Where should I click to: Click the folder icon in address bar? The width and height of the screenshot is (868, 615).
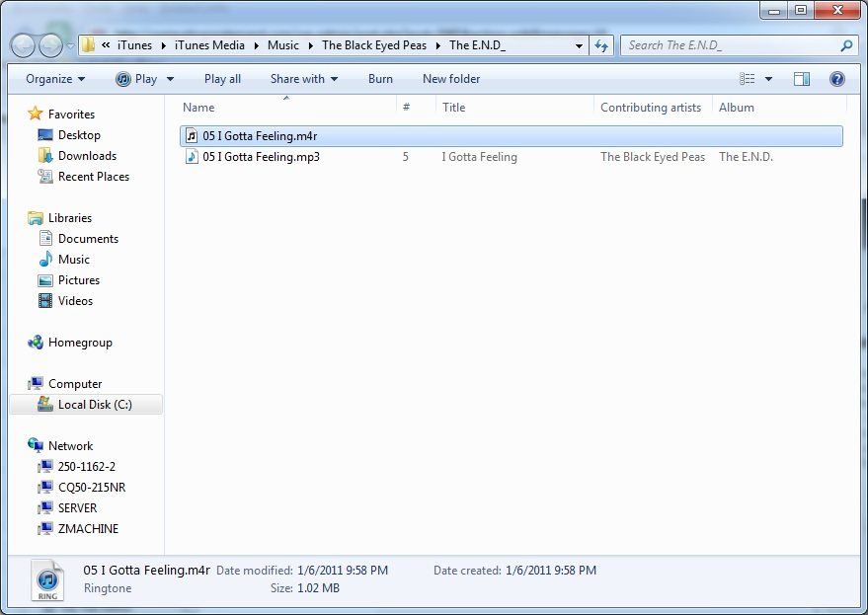[x=88, y=44]
